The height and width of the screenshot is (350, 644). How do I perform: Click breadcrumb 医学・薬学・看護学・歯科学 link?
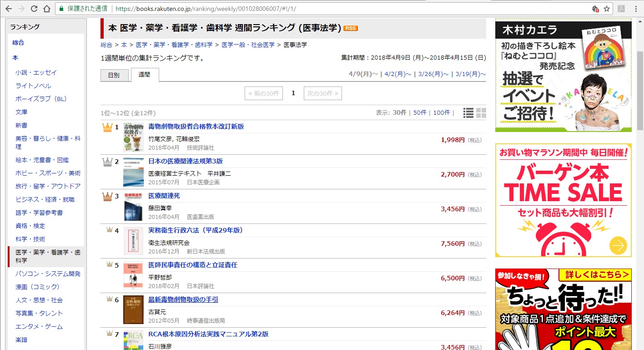pos(174,45)
